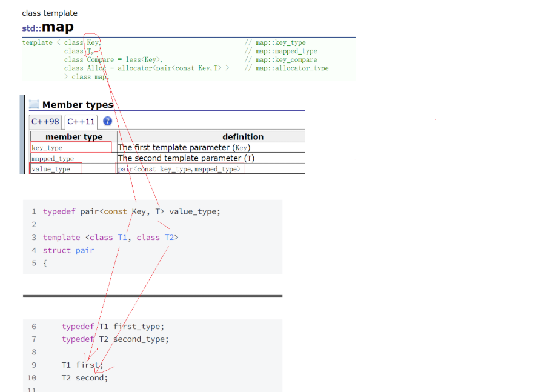Click the 'T1 first;' code line

click(x=82, y=365)
